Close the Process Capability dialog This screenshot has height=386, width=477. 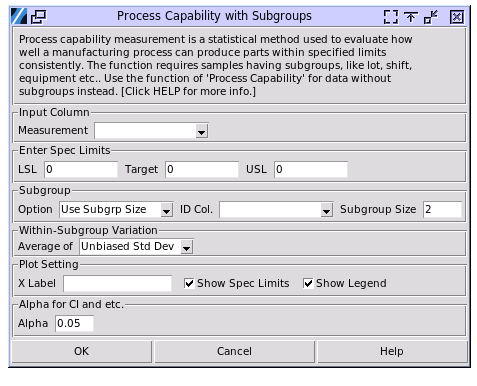click(457, 17)
